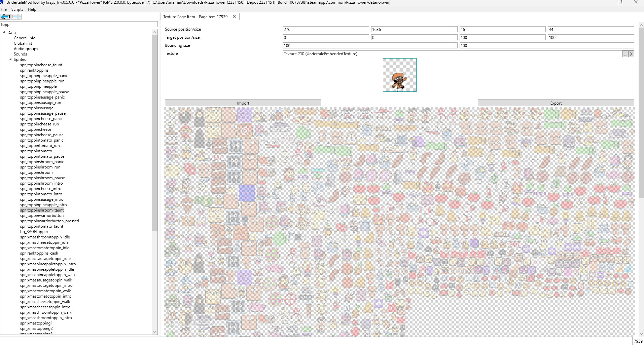Select bg_SAGEtoppin item
Viewport: 644px width, 345px height.
(x=34, y=232)
